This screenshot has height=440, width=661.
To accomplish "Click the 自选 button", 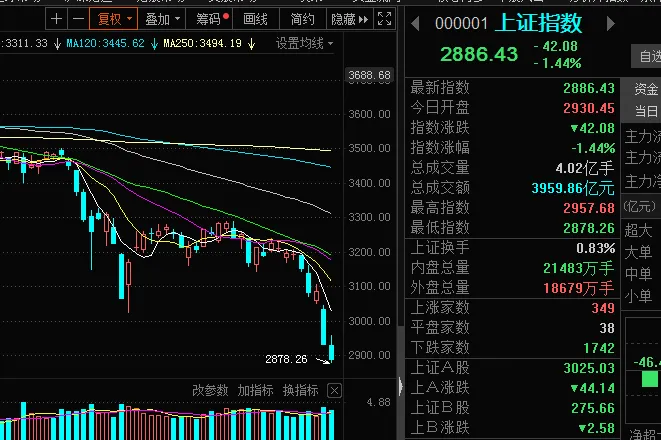I will click(647, 56).
